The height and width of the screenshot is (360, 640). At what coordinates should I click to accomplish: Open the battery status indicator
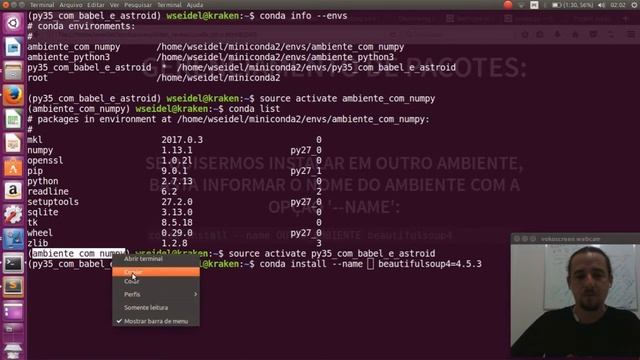pyautogui.click(x=572, y=5)
